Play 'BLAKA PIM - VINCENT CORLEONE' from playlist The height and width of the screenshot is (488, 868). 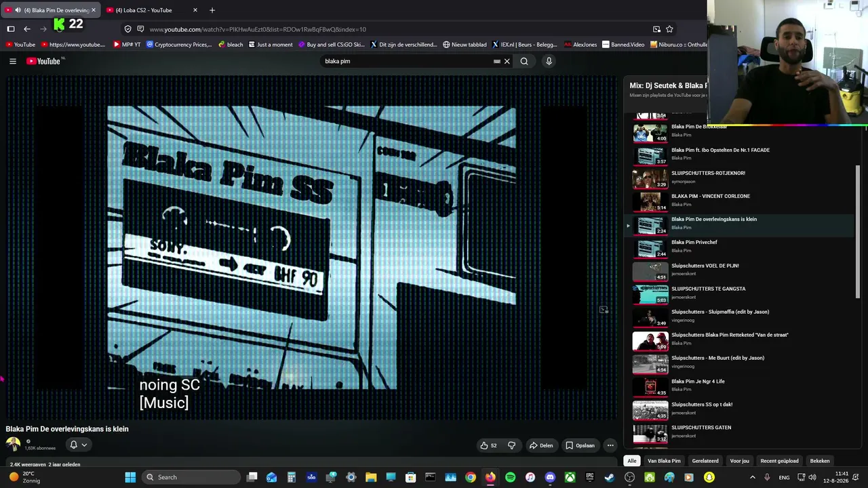(x=739, y=201)
